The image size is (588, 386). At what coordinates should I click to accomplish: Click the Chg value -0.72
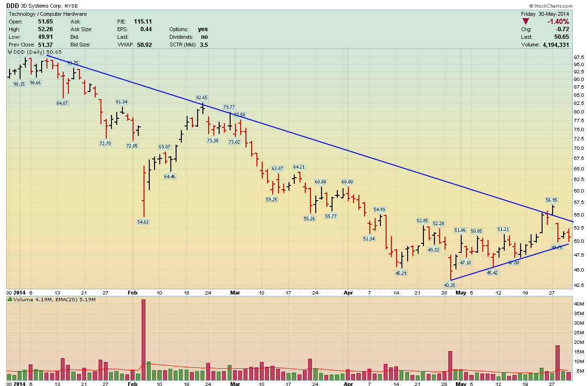pos(562,29)
